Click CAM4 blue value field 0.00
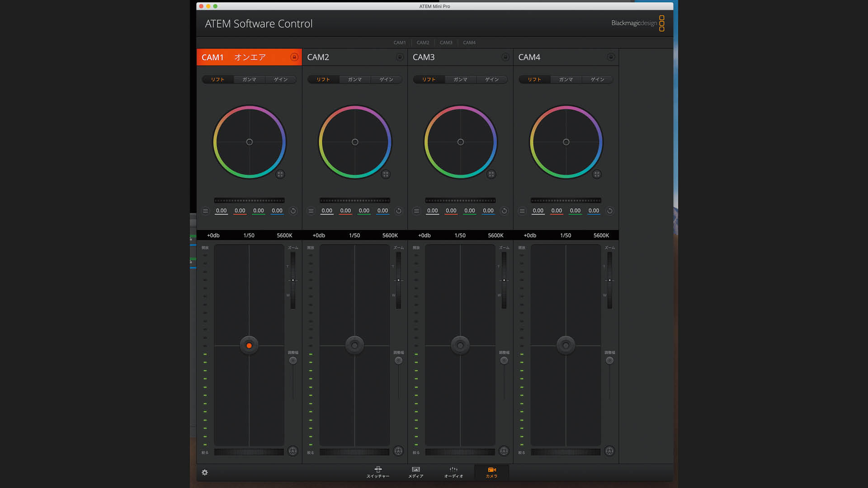The image size is (868, 488). pos(594,211)
